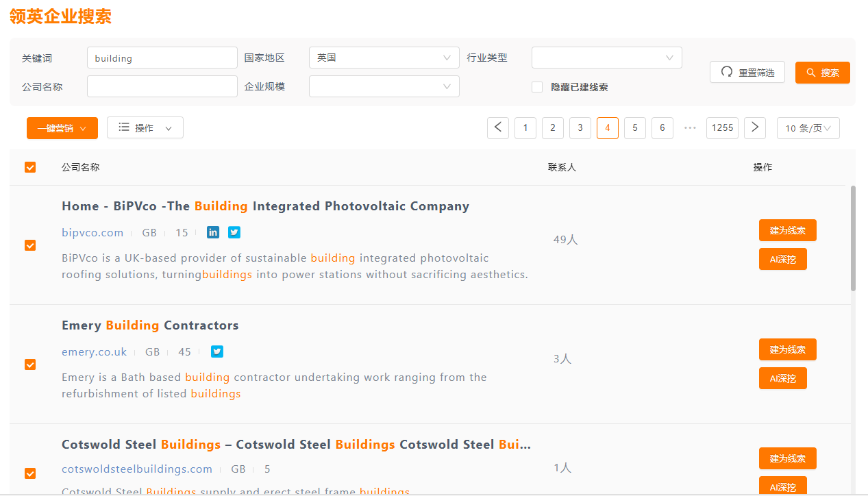Click the 搜索 search button
This screenshot has height=496, width=868.
(823, 73)
